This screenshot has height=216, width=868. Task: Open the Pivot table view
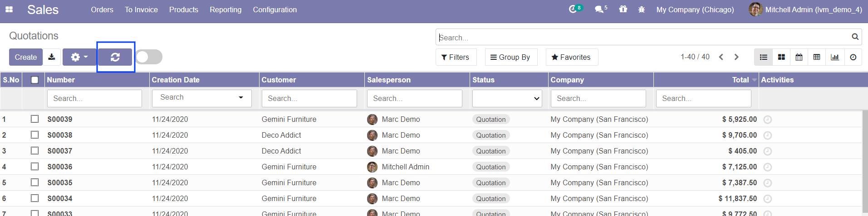816,57
